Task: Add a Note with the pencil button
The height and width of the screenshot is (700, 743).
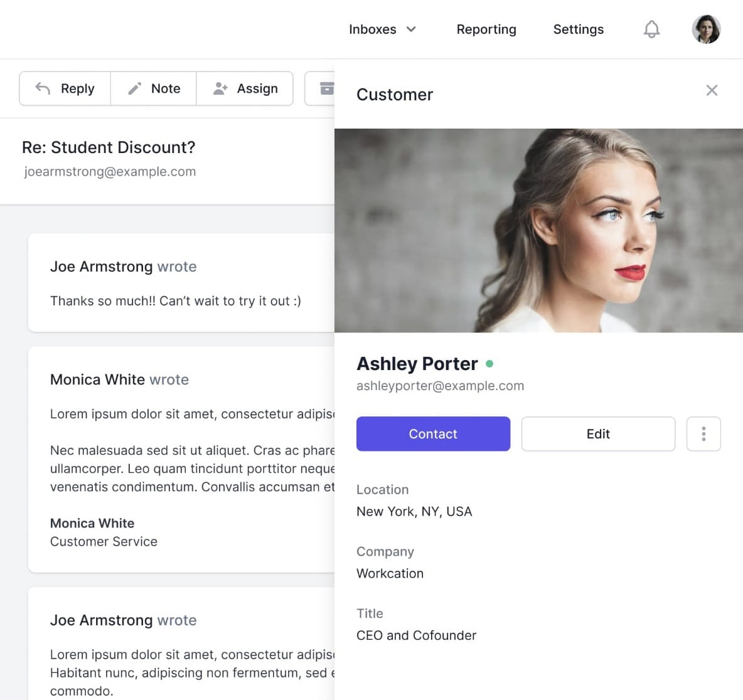Action: pos(154,88)
